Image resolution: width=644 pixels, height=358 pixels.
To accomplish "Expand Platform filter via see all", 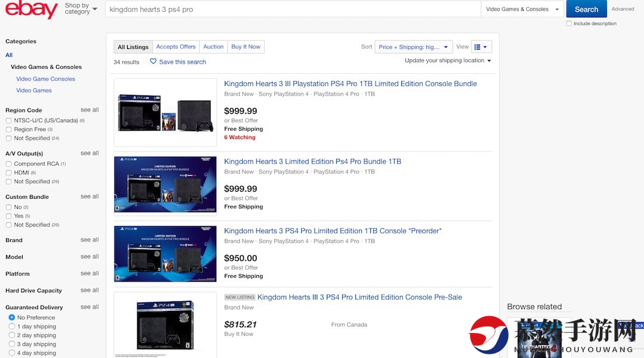I will 89,273.
